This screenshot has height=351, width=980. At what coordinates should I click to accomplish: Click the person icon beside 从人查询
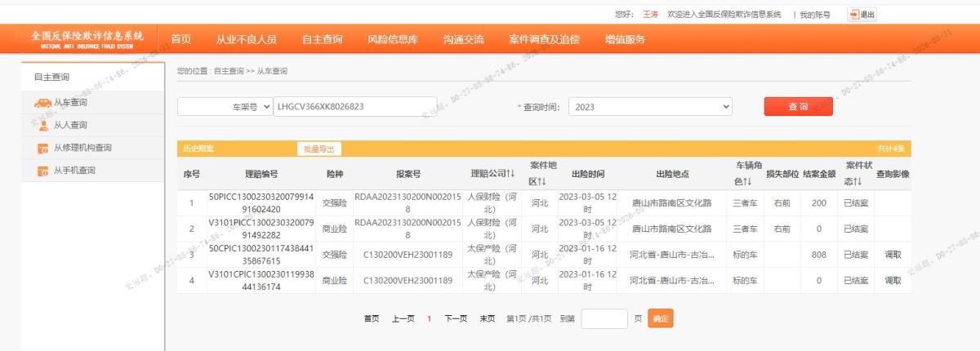(x=43, y=125)
